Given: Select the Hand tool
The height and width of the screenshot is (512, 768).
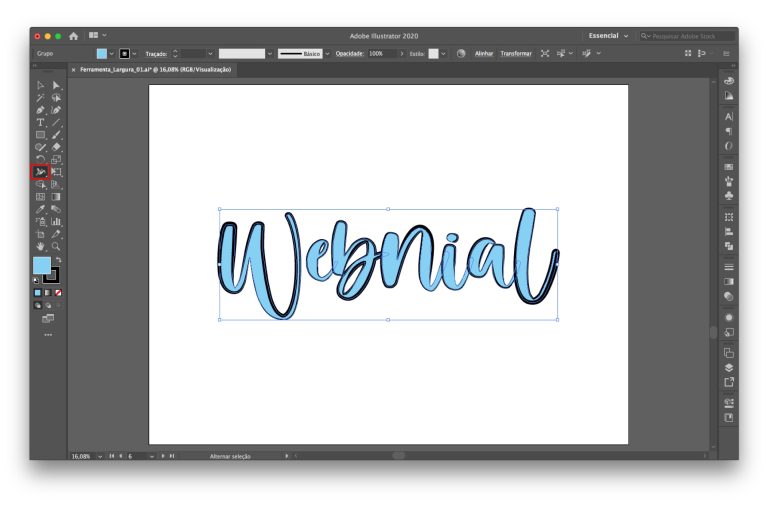Looking at the screenshot, I should (40, 246).
